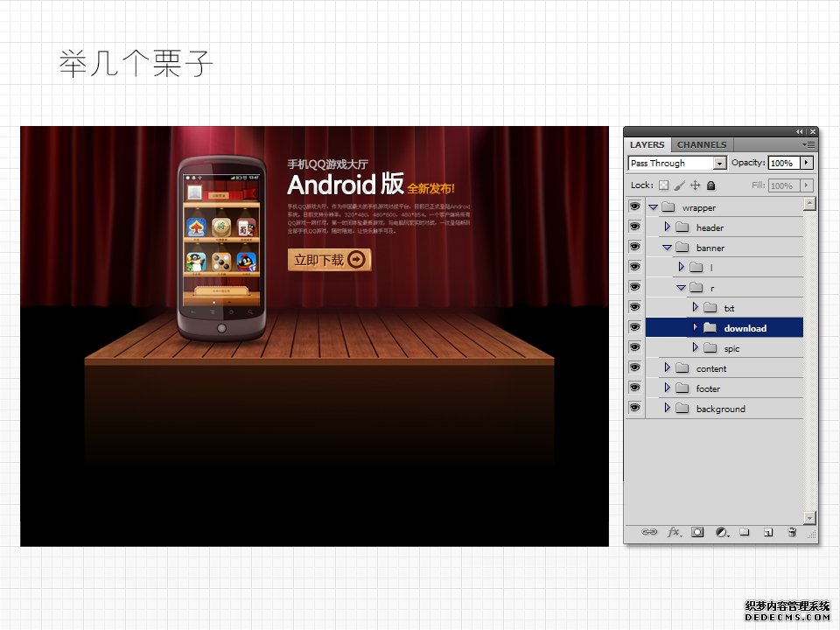Switch to the Channels tab
Viewport: 840px width, 630px height.
(702, 144)
